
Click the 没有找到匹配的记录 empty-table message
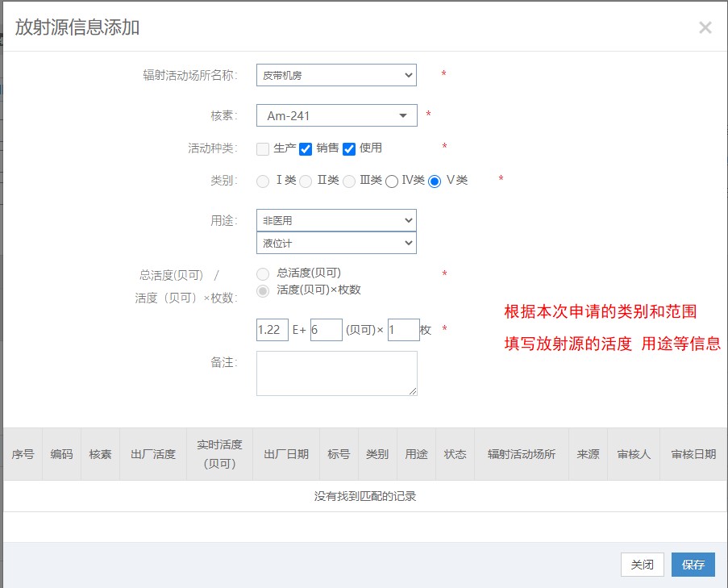tap(365, 497)
